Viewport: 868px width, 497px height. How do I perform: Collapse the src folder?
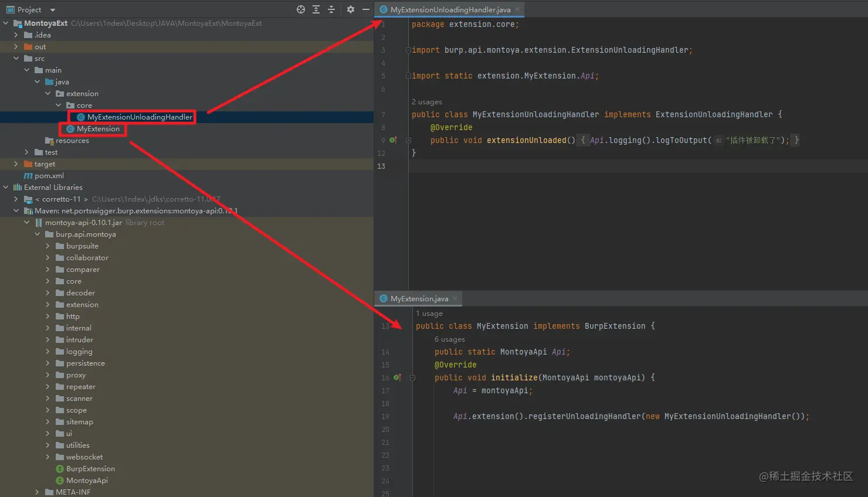pyautogui.click(x=16, y=59)
